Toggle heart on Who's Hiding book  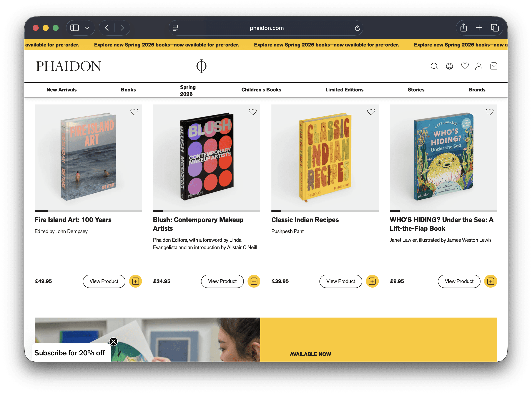pos(489,112)
